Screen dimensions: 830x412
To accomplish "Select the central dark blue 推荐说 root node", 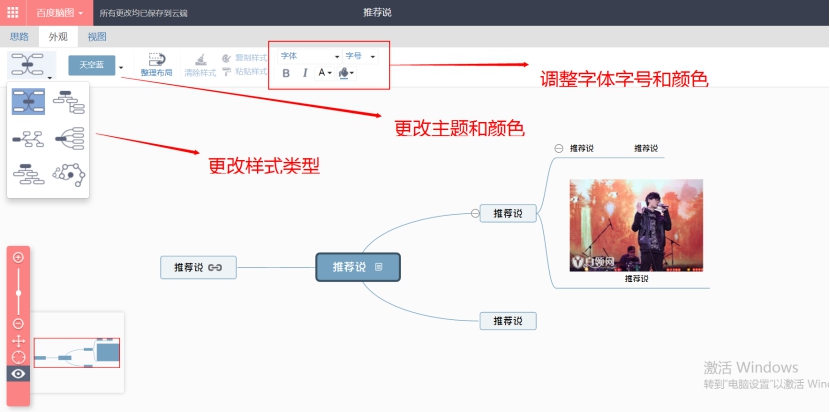I will click(x=358, y=267).
